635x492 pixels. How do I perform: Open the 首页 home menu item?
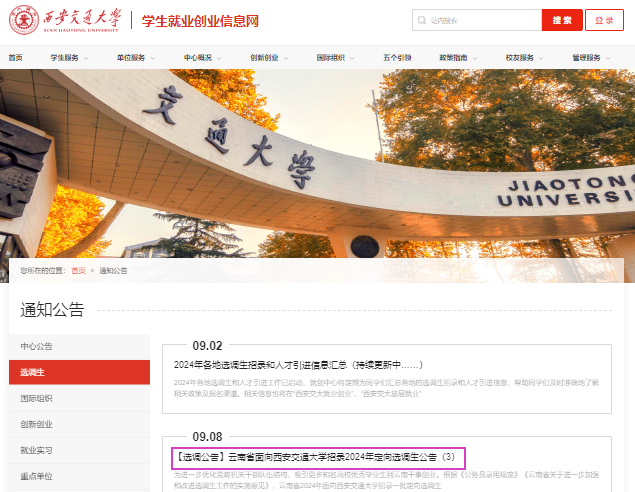15,58
